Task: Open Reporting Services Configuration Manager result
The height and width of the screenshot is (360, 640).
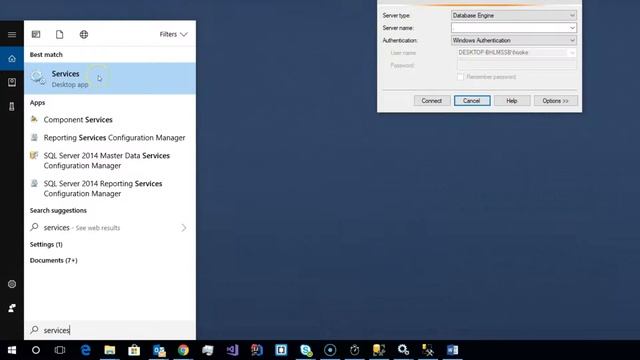Action: point(110,138)
